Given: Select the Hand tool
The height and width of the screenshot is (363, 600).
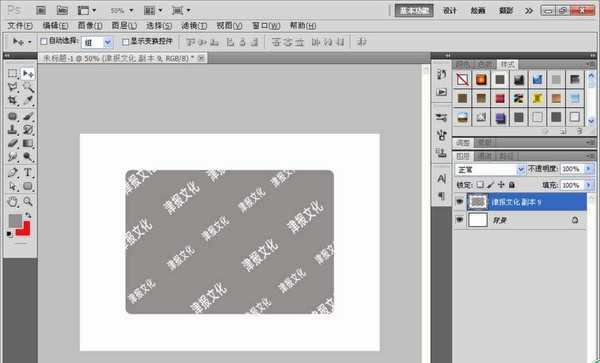Looking at the screenshot, I should point(13,201).
